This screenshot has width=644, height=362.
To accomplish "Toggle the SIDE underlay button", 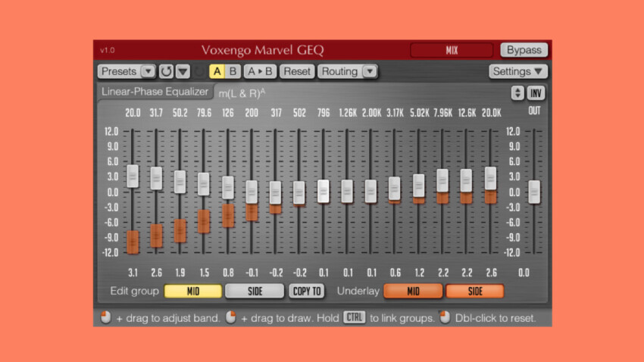I will 474,291.
